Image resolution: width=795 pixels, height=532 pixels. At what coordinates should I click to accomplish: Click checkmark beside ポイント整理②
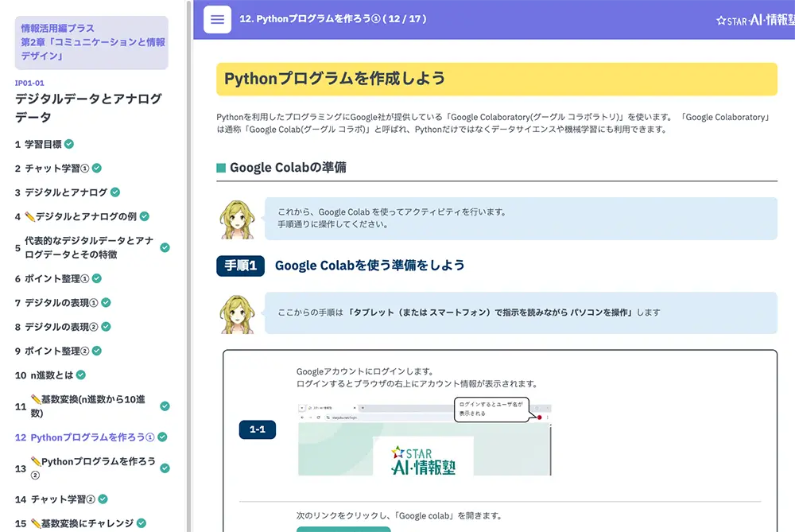pos(97,351)
